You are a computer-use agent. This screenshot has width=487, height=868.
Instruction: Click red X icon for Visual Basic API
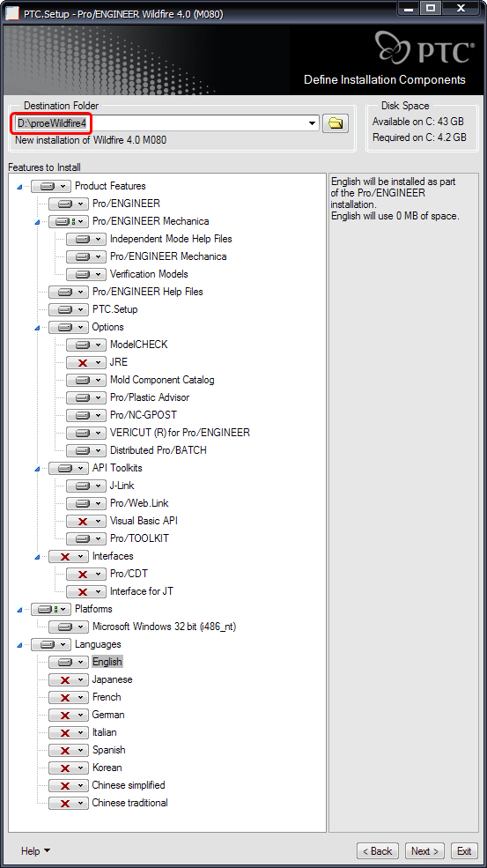(x=82, y=522)
